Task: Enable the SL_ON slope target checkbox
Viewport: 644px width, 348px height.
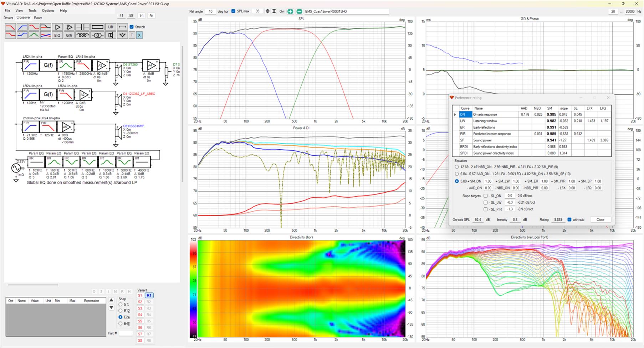Action: point(485,196)
